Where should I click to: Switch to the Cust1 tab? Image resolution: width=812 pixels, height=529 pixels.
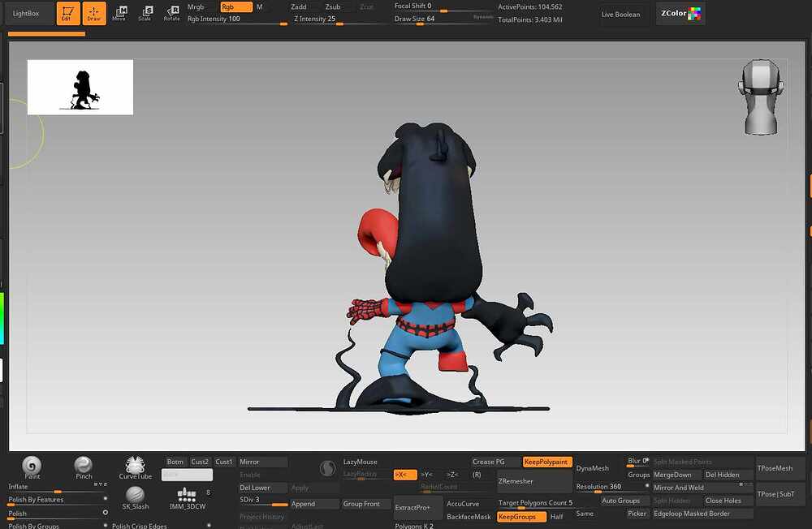click(x=224, y=462)
